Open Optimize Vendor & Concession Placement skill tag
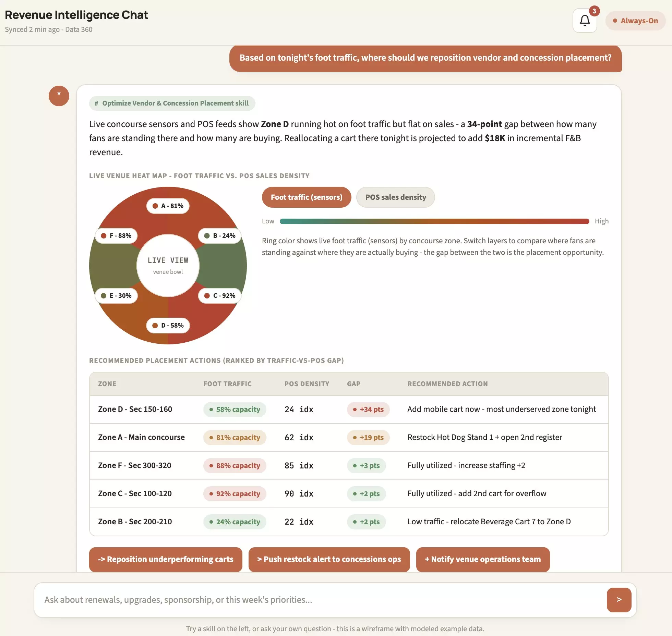 (172, 103)
